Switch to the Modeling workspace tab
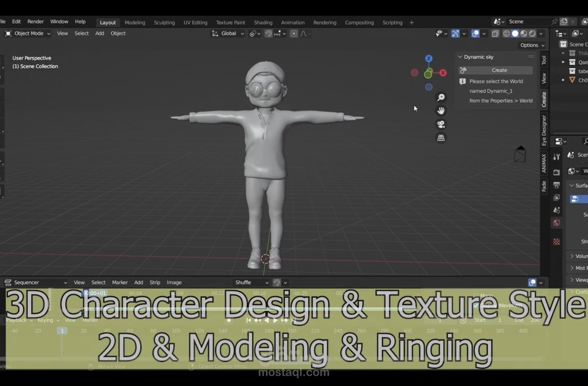 coord(135,22)
